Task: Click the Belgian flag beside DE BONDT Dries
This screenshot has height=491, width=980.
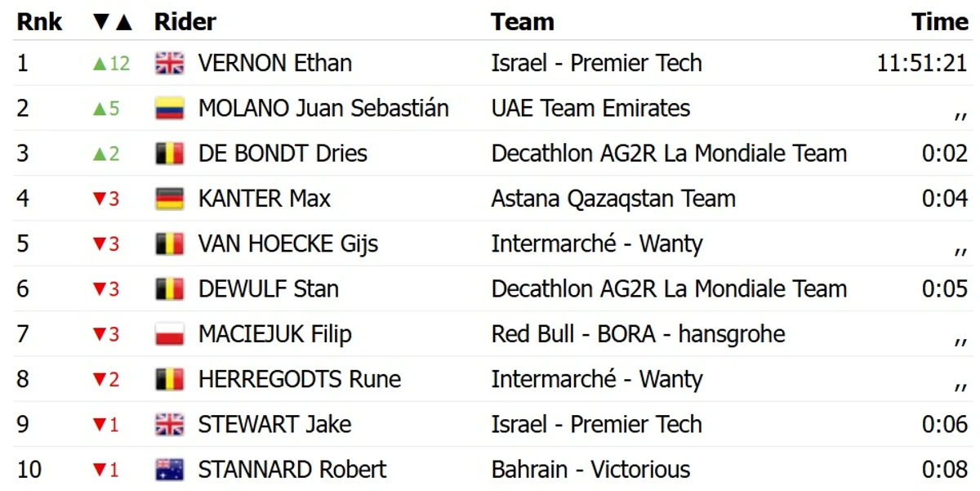Action: [170, 154]
